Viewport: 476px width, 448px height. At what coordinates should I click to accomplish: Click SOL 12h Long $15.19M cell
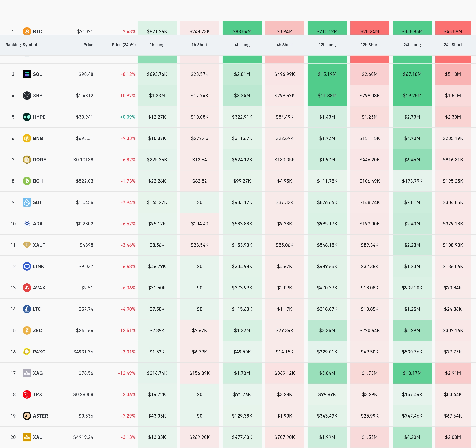(327, 74)
